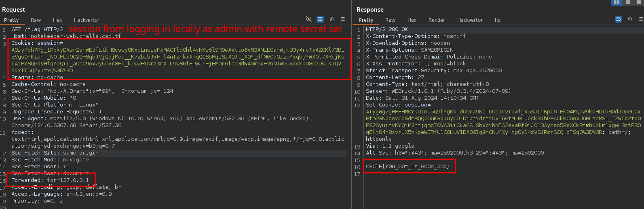Switch Request panel to Hex tab

click(57, 20)
